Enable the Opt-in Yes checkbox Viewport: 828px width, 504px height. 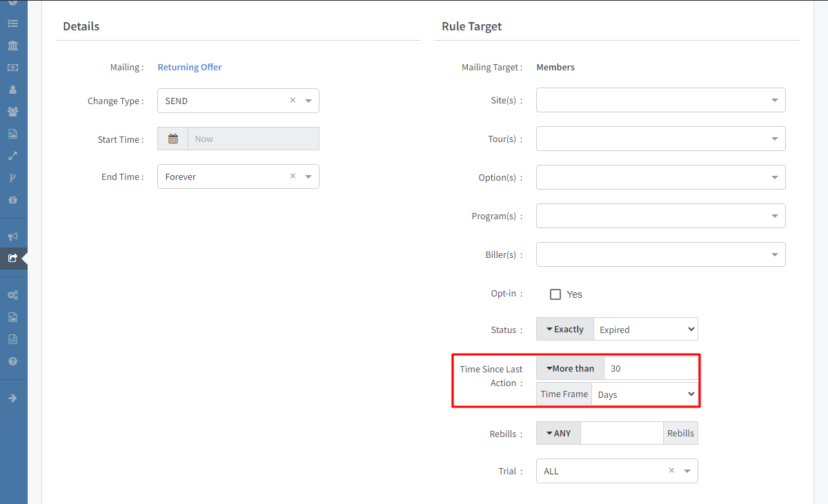pos(555,294)
